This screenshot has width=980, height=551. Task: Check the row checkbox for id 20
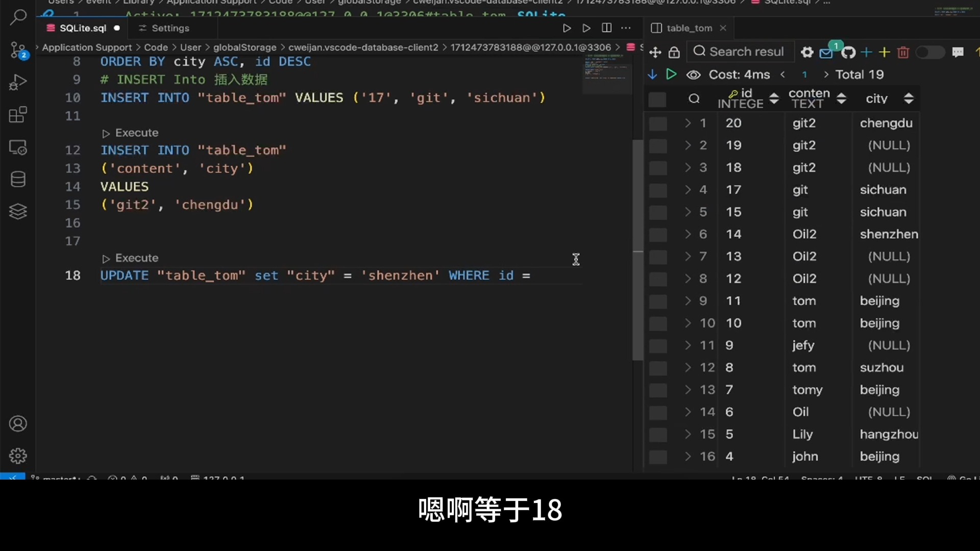[x=657, y=123]
